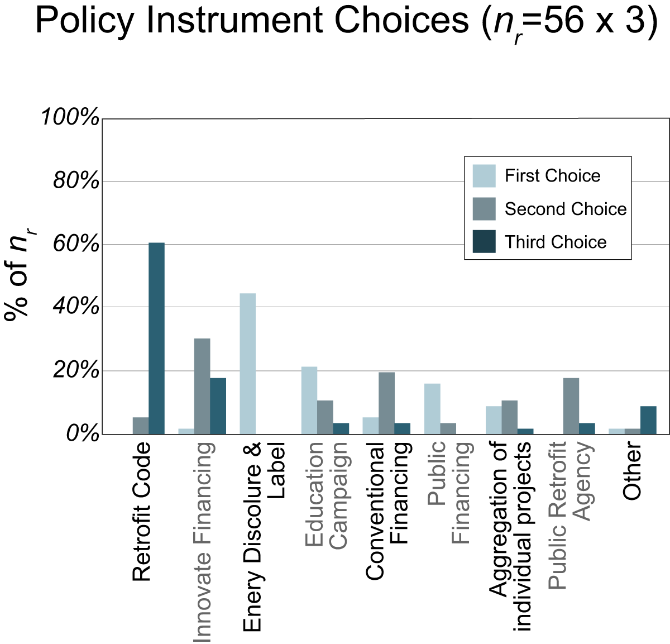Click the First Choice legend color swatch
Image resolution: width=670 pixels, height=644 pixels.
[x=484, y=176]
